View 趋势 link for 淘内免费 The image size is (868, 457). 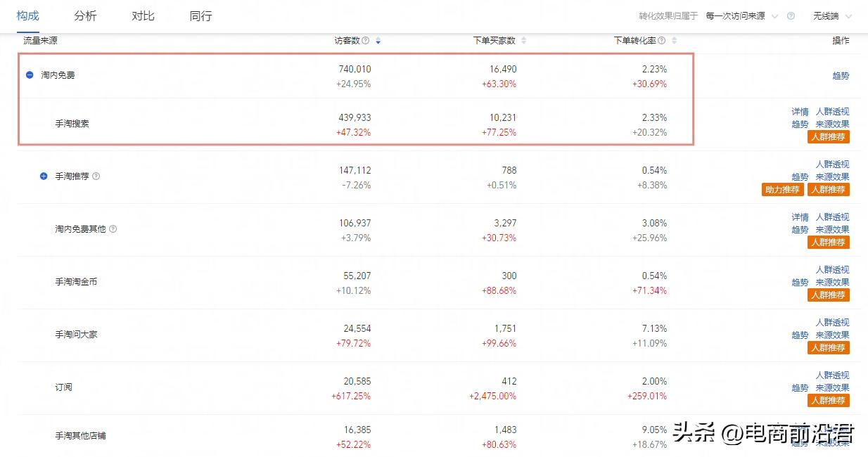841,76
